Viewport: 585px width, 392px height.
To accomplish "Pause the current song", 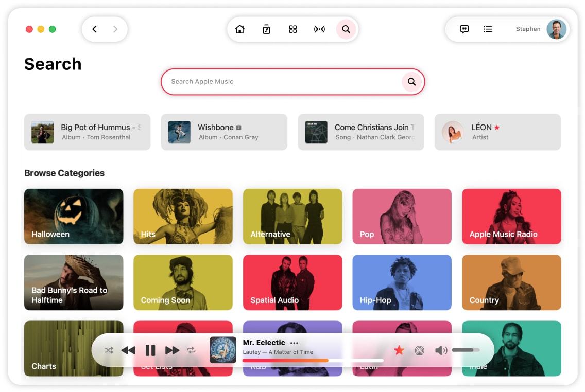I will click(150, 350).
